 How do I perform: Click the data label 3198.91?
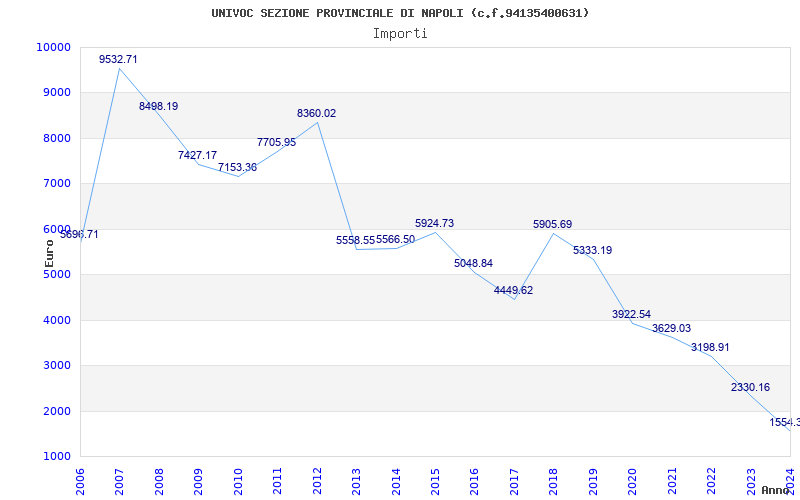pyautogui.click(x=711, y=347)
